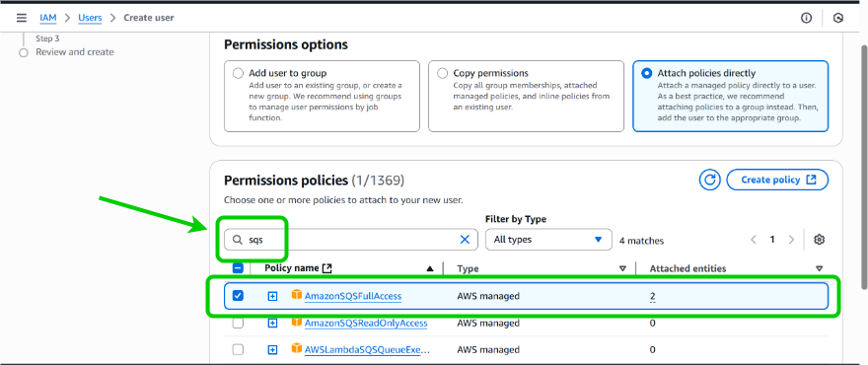Select Attach policies directly option
This screenshot has height=365, width=868.
[x=647, y=73]
